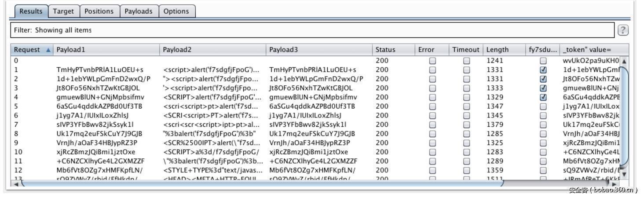Image resolution: width=644 pixels, height=198 pixels.
Task: Click the Request column sort arrow
Action: pyautogui.click(x=48, y=50)
